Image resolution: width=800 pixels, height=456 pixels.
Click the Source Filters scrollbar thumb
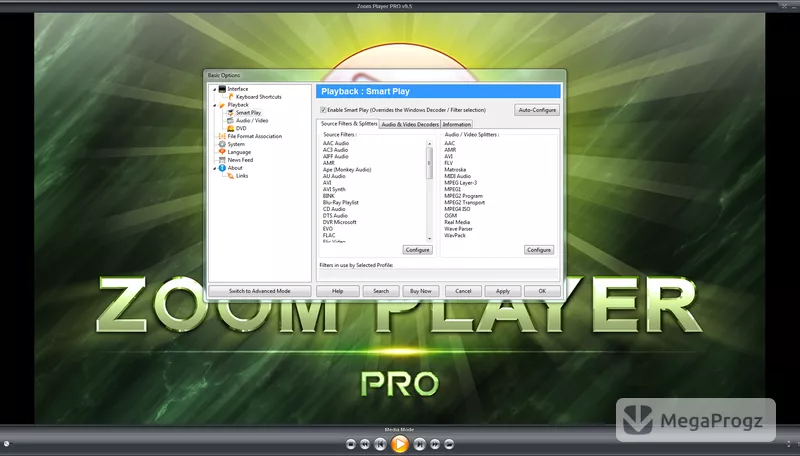click(430, 163)
